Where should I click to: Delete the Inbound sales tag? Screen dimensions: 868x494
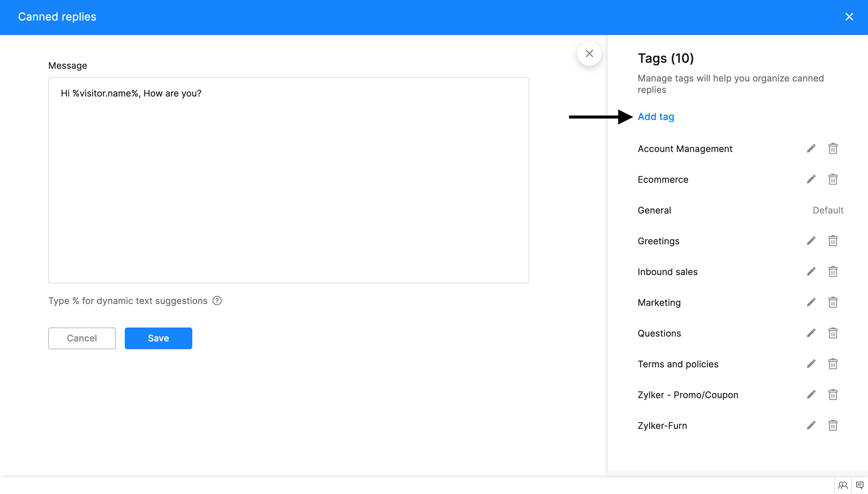(x=833, y=272)
